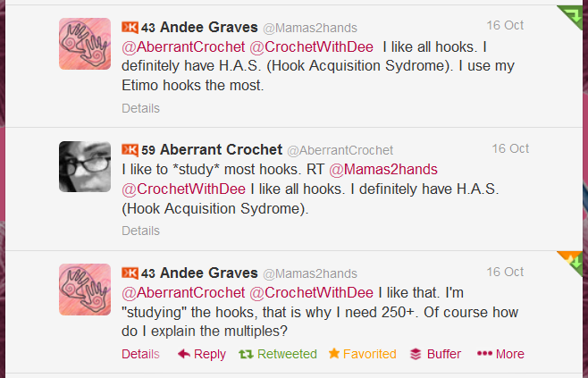The image size is (588, 378).
Task: Click the Buffer stack icon
Action: click(x=416, y=354)
